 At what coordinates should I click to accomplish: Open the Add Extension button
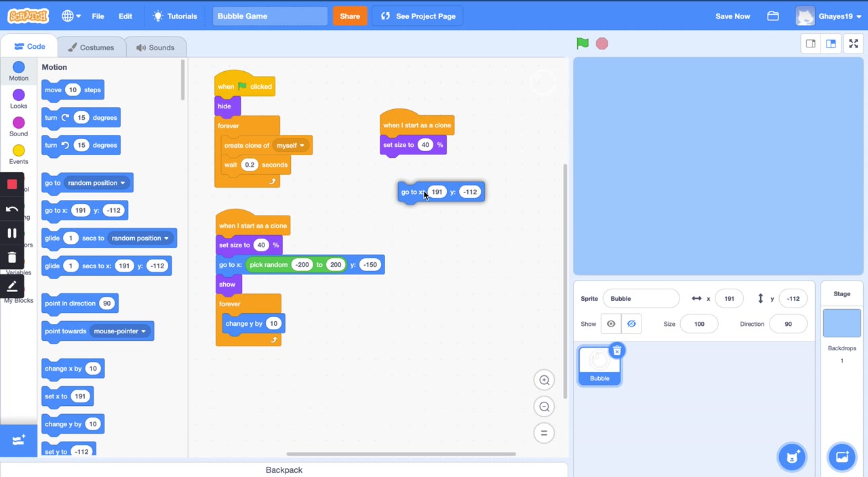coord(18,440)
